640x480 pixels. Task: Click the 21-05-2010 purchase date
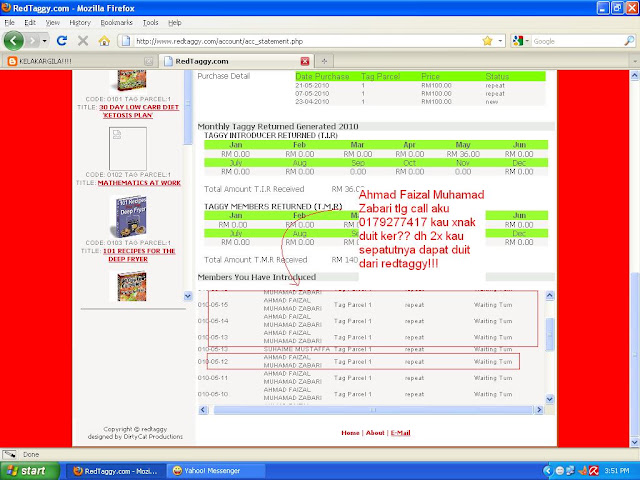coord(312,86)
